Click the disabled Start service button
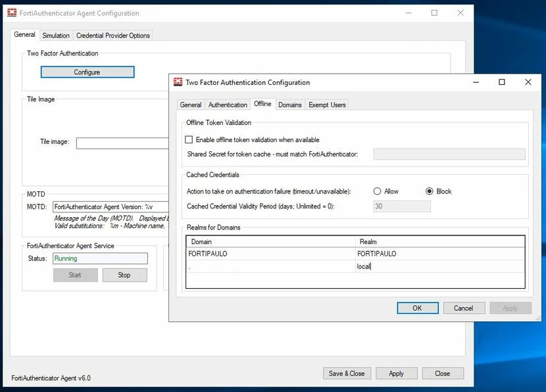The width and height of the screenshot is (546, 392). point(75,275)
